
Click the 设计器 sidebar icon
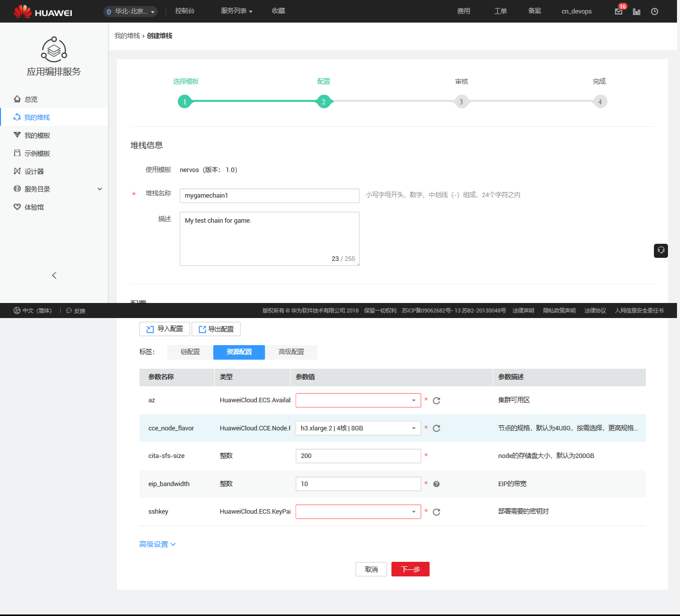click(x=17, y=171)
